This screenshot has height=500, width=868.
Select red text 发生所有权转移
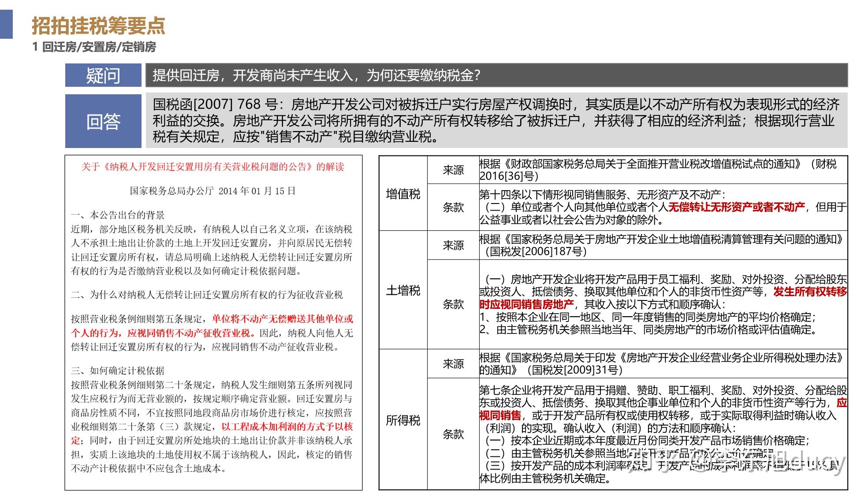click(x=810, y=292)
